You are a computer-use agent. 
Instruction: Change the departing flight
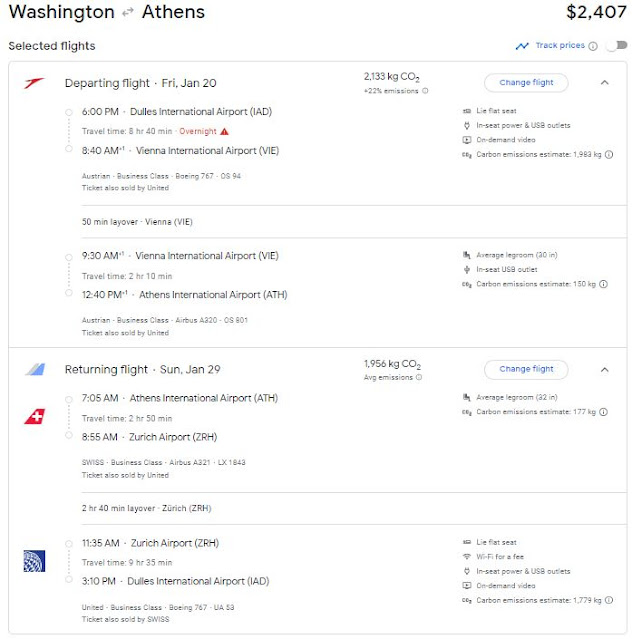pyautogui.click(x=526, y=83)
